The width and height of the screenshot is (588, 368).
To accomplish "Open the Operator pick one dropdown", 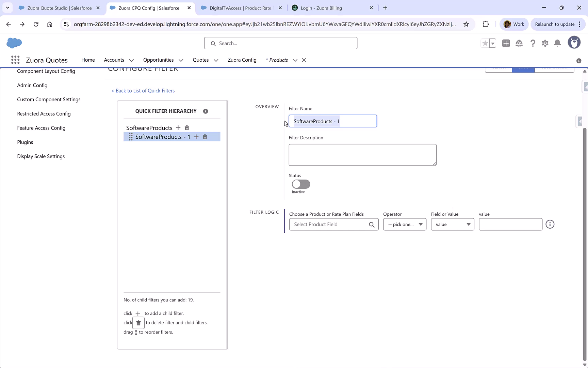I will [x=404, y=224].
